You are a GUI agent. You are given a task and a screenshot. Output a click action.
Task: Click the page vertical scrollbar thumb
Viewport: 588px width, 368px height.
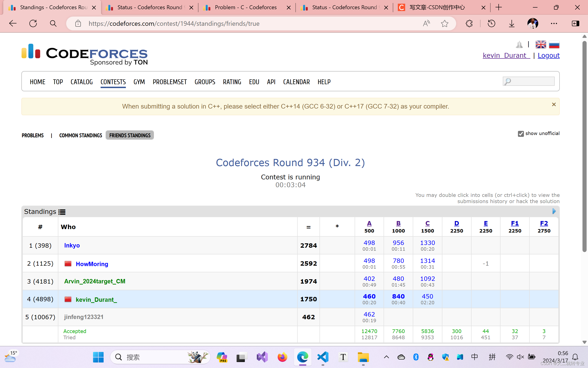pos(584,147)
